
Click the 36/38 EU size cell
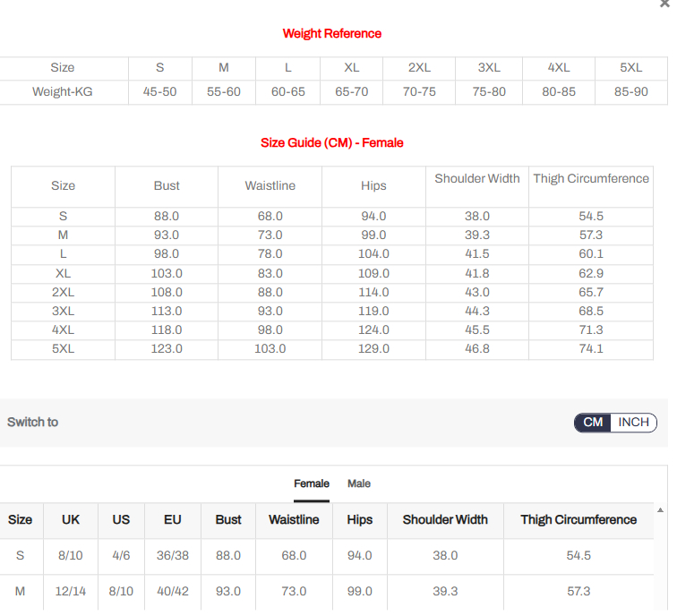click(173, 555)
